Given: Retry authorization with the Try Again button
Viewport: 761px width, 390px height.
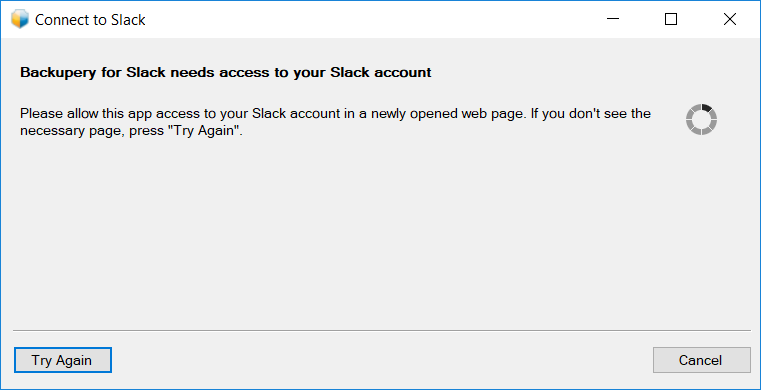Looking at the screenshot, I should click(x=63, y=360).
